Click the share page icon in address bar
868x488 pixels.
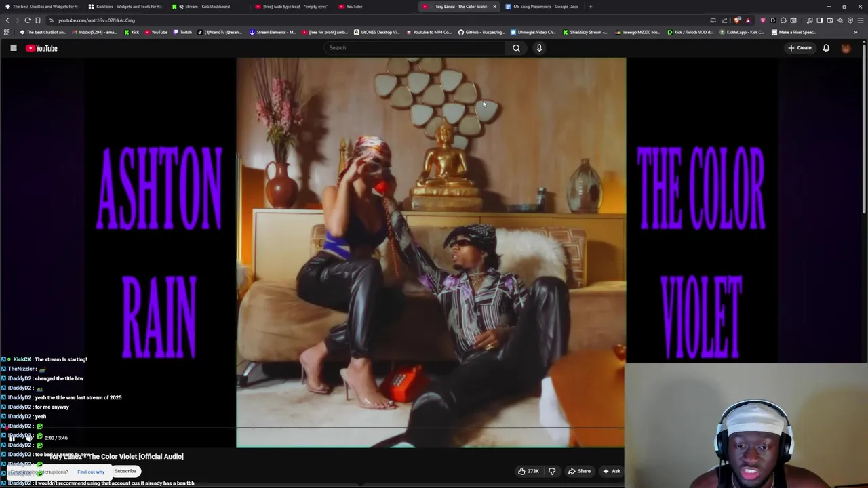pyautogui.click(x=724, y=20)
